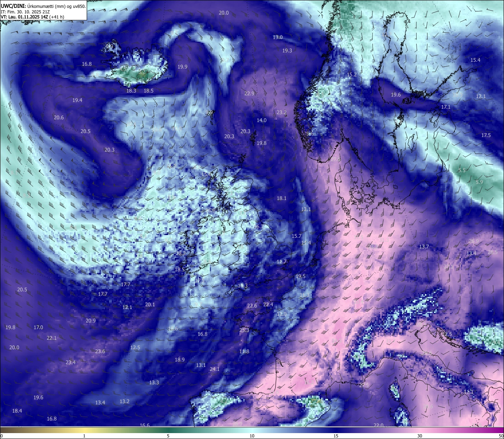
Task: Select the value 13.0 on the map
Action: 278,37
